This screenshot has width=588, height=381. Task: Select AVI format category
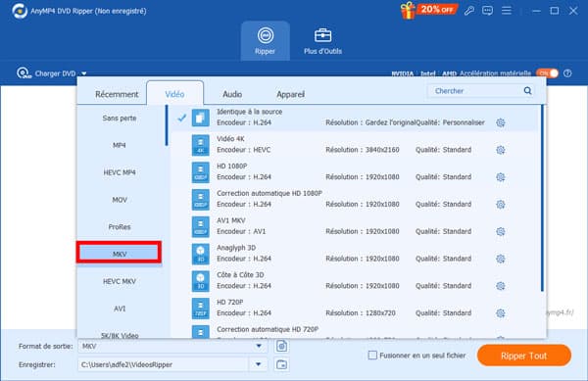pos(120,309)
